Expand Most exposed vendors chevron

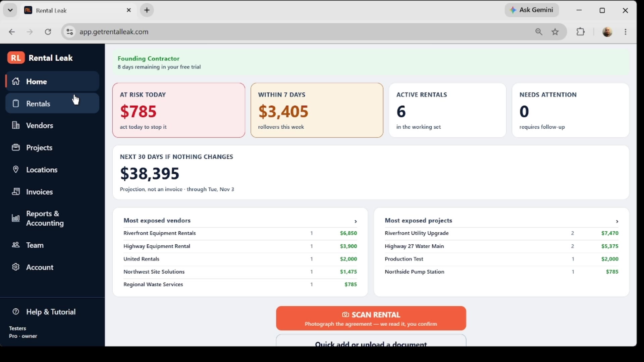pos(356,221)
